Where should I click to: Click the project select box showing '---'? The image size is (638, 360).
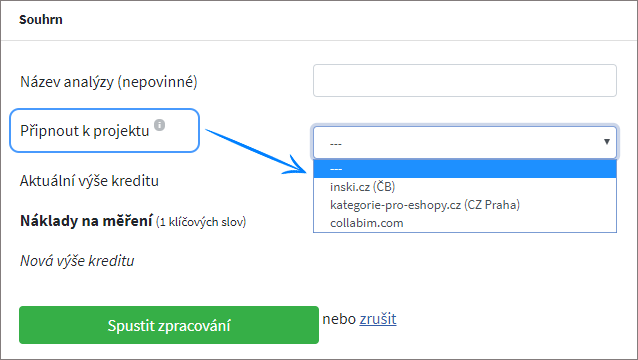(x=465, y=142)
